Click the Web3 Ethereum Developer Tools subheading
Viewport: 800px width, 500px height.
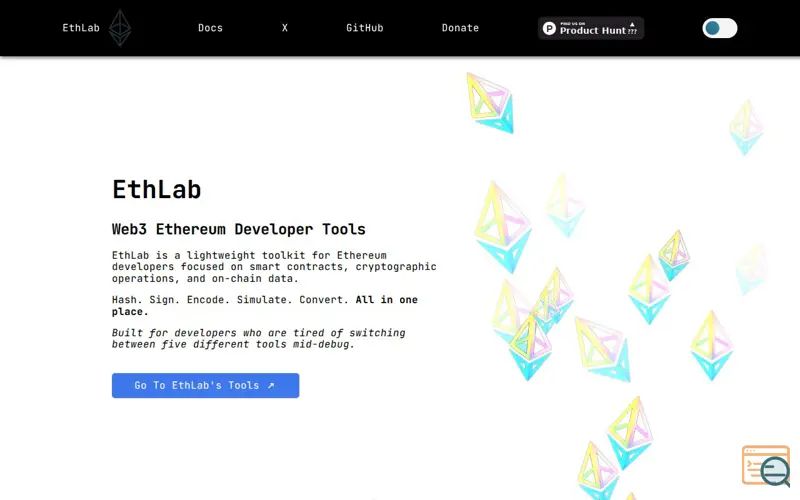pyautogui.click(x=239, y=229)
